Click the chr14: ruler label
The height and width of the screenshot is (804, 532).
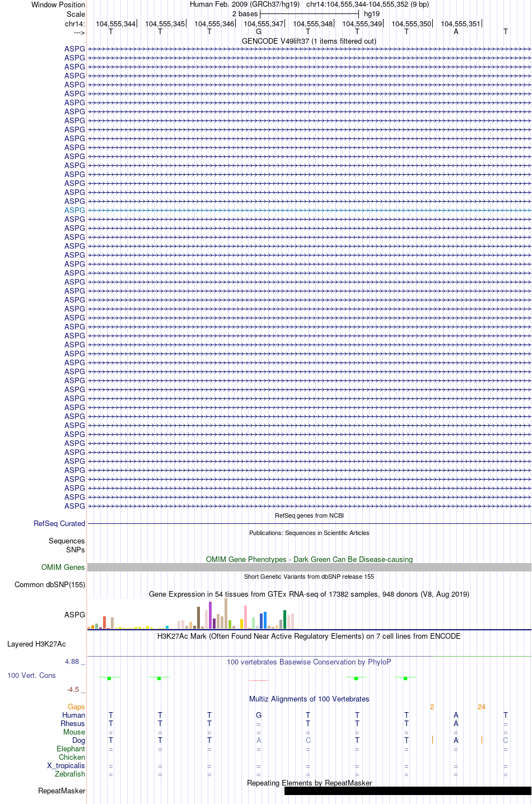pyautogui.click(x=75, y=24)
